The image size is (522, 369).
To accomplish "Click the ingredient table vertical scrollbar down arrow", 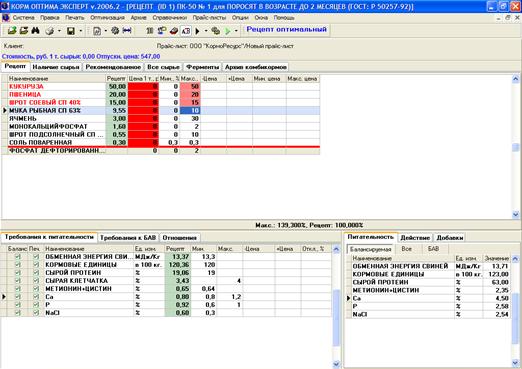I will click(515, 215).
